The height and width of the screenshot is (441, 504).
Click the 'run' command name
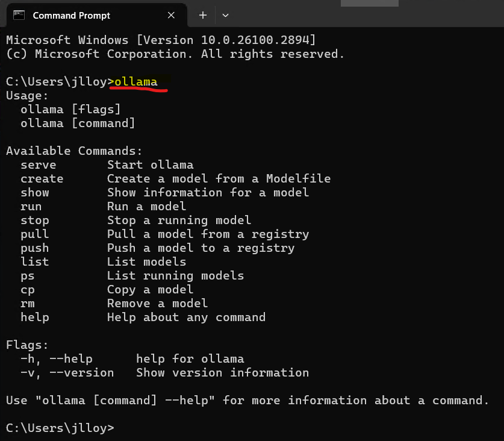31,207
